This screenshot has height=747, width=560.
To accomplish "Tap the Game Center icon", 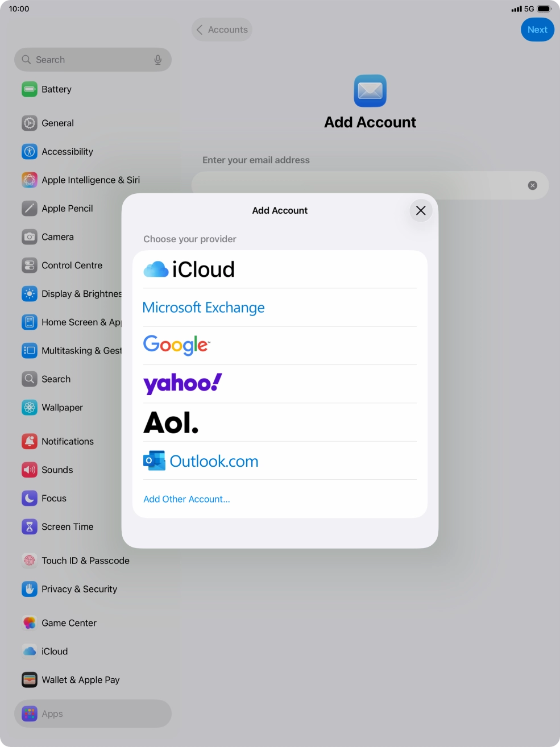I will coord(30,623).
